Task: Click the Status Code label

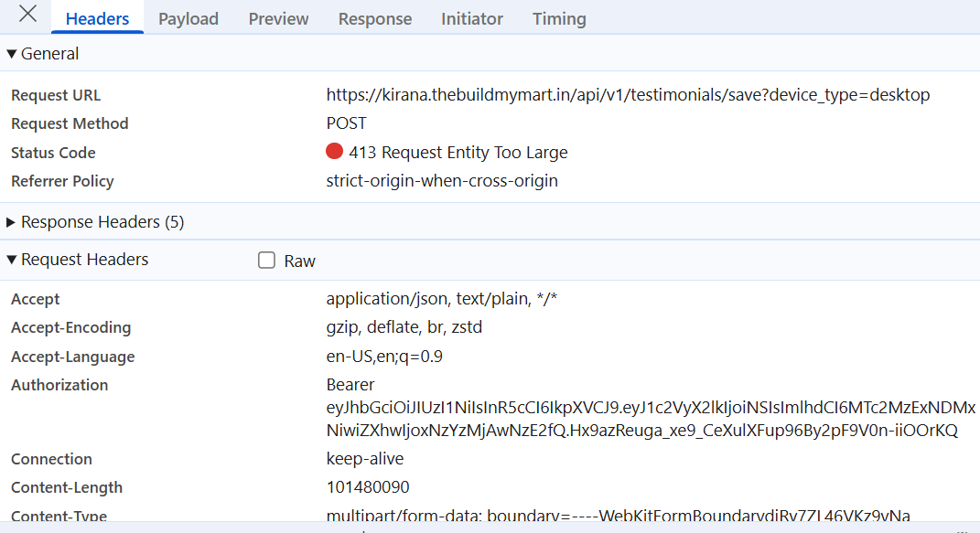Action: tap(53, 153)
